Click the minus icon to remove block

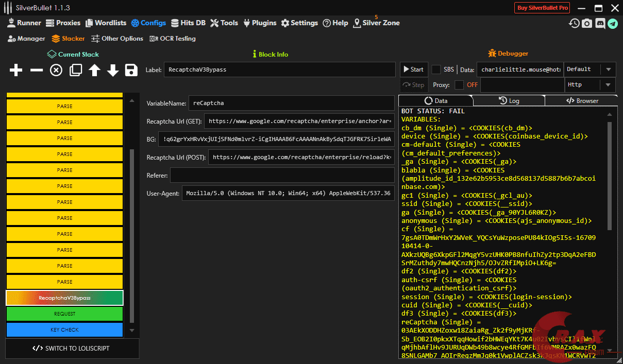(x=36, y=71)
